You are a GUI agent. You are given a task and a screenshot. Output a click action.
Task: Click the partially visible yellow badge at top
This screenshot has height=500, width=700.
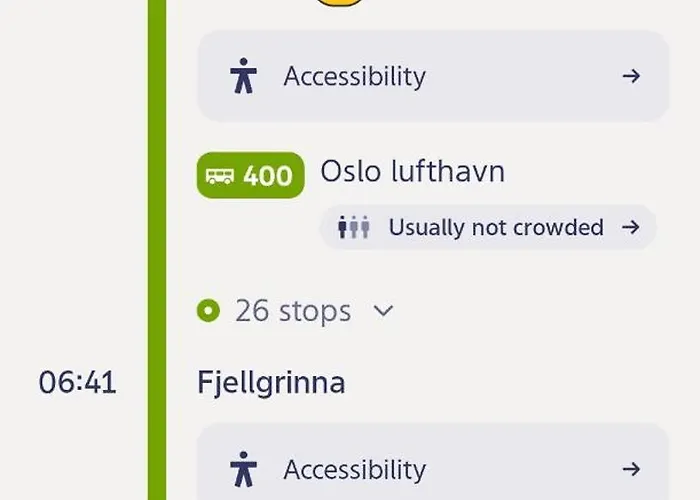click(x=339, y=3)
